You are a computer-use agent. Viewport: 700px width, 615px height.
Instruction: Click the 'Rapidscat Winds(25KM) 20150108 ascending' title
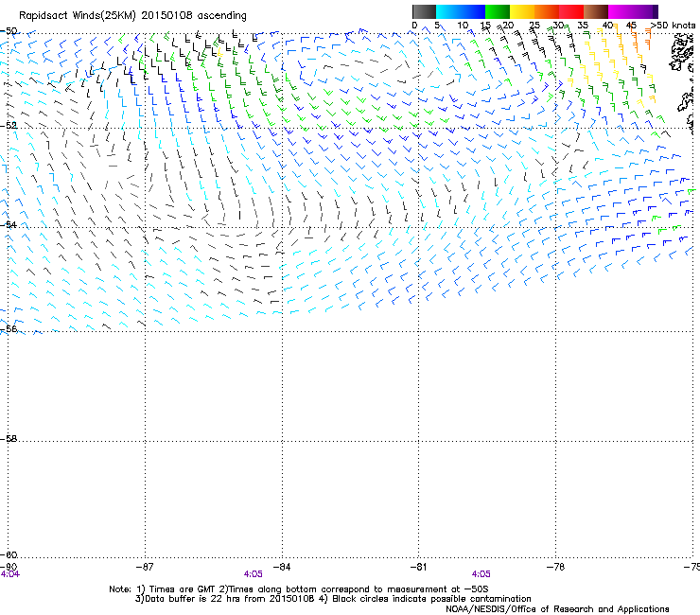132,16
